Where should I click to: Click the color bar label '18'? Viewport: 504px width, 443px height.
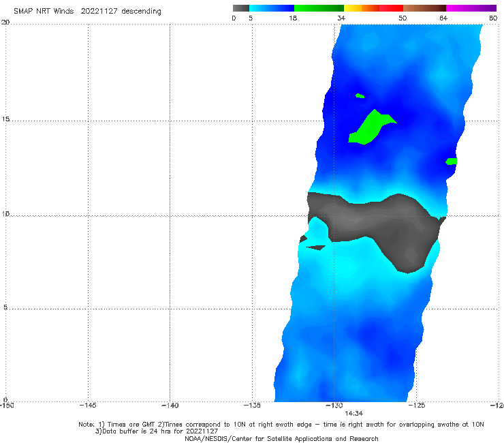pyautogui.click(x=293, y=18)
